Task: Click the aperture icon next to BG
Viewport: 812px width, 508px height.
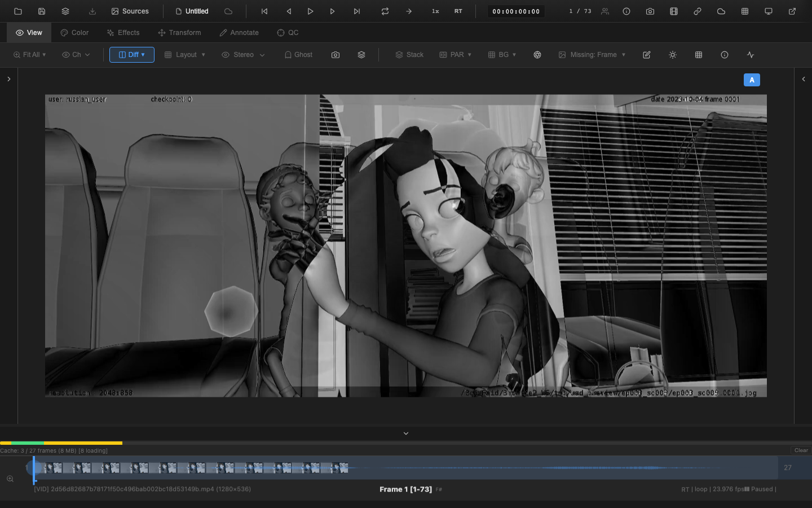Action: (x=537, y=55)
